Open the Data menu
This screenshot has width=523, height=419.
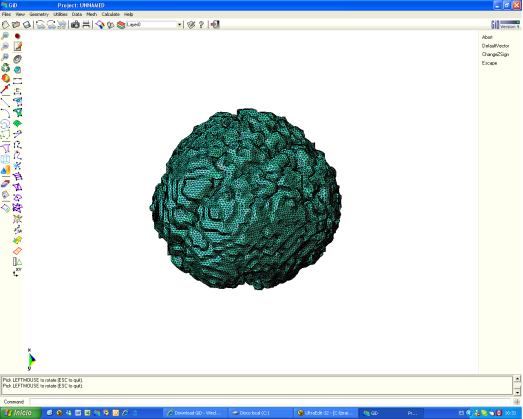click(77, 14)
